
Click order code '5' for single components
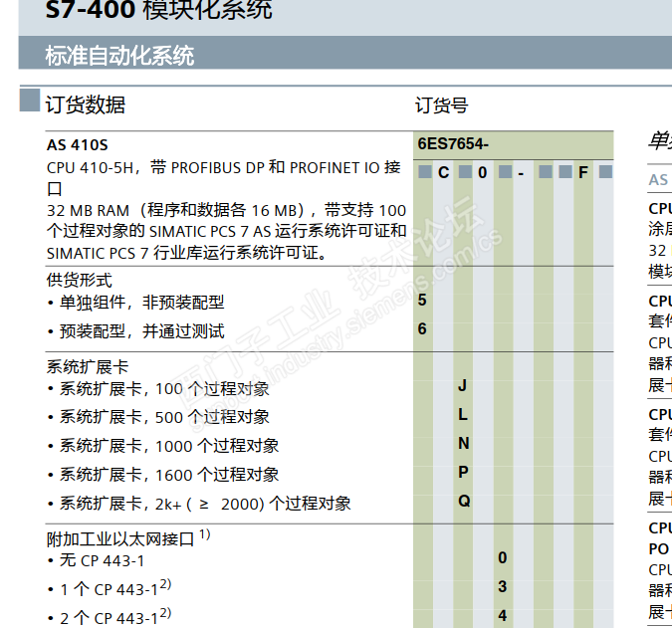(x=422, y=301)
